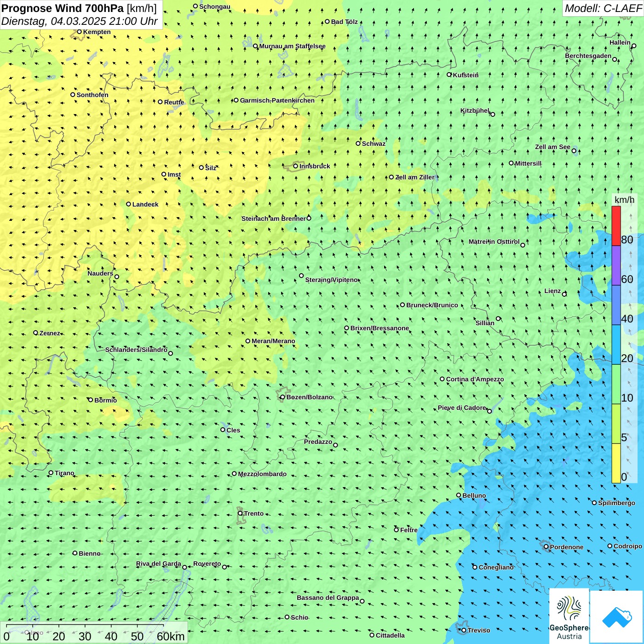Select the Pordenone city label
This screenshot has height=644, width=644.
567,547
